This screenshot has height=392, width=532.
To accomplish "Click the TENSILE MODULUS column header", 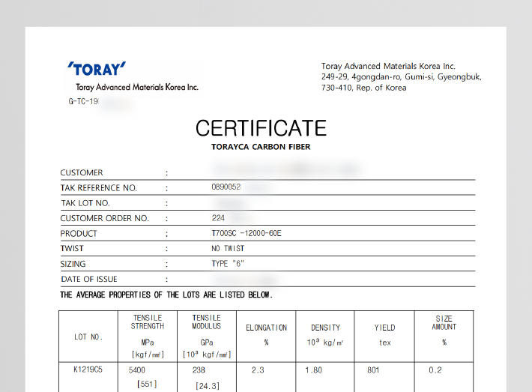I will [206, 322].
